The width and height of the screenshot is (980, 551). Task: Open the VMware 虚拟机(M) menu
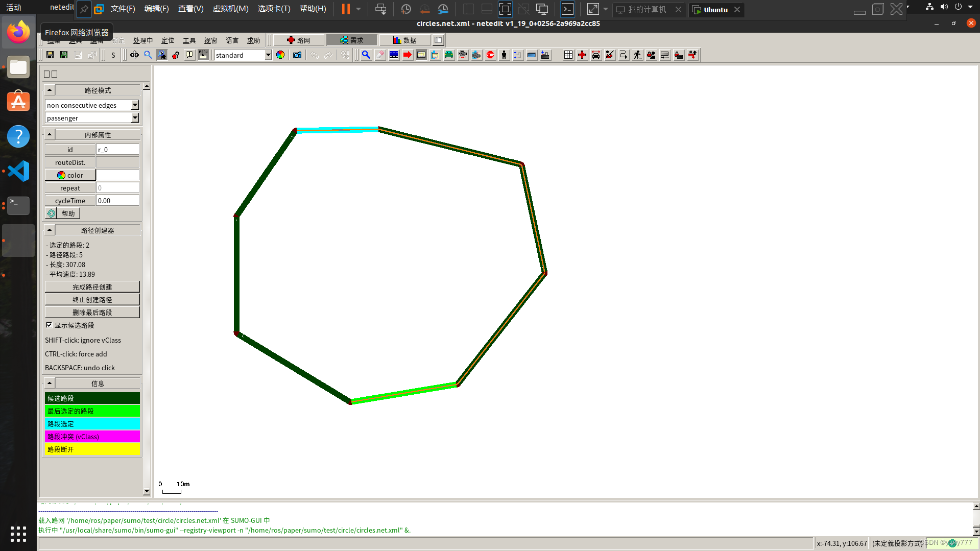click(230, 9)
